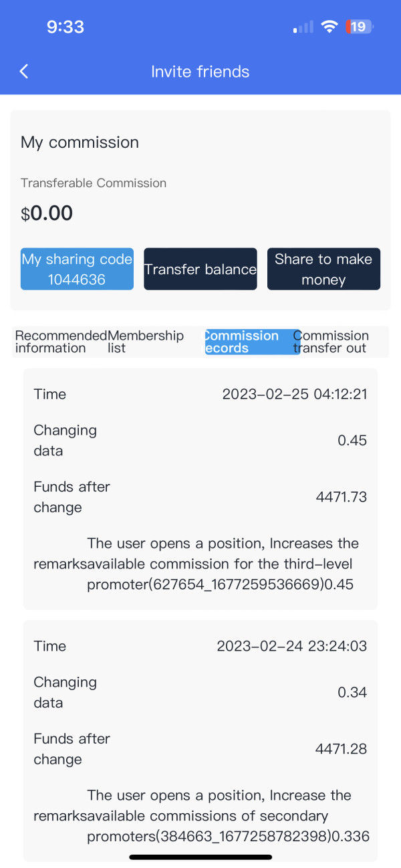The width and height of the screenshot is (401, 868).
Task: Tap the back arrow icon
Action: [24, 72]
